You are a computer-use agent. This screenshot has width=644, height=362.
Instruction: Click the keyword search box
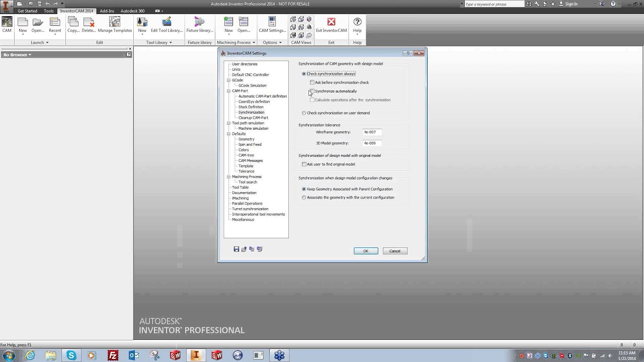pyautogui.click(x=494, y=4)
